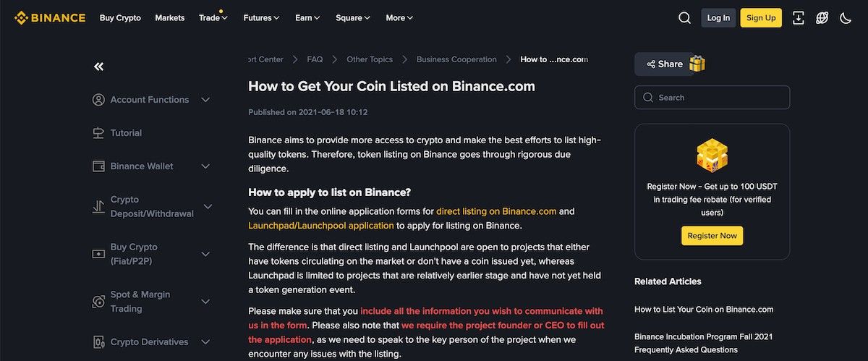Viewport: 868px width, 361px height.
Task: Open the Futures dropdown menu
Action: (261, 18)
